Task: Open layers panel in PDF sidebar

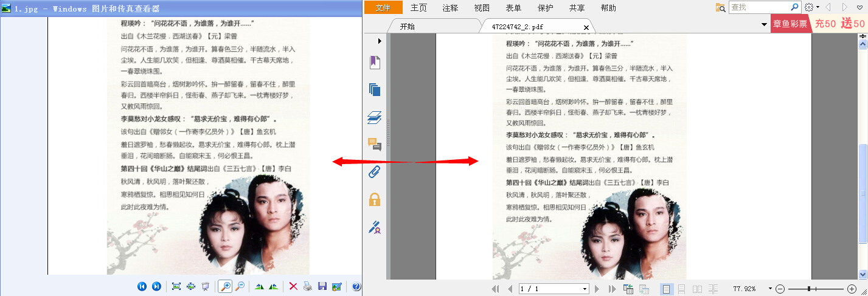Action: pyautogui.click(x=375, y=117)
